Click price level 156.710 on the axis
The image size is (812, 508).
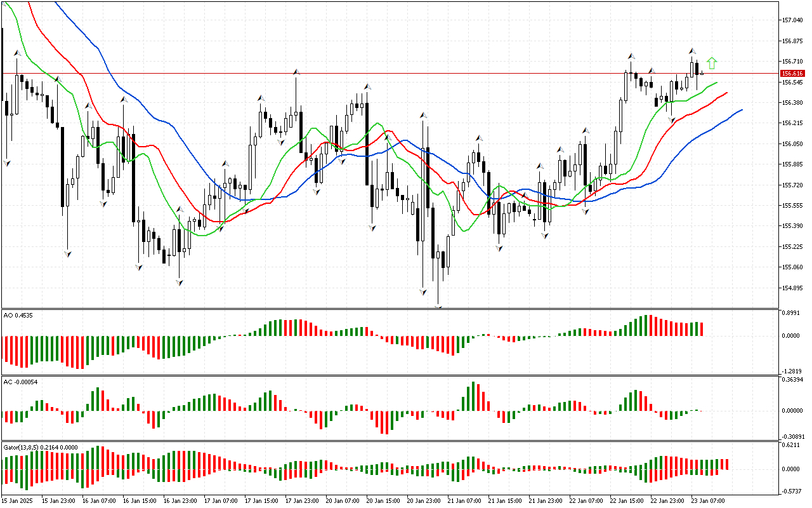coord(793,62)
